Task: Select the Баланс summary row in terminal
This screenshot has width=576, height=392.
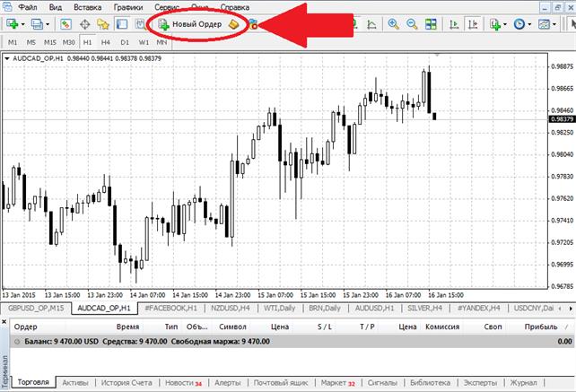Action: (144, 341)
